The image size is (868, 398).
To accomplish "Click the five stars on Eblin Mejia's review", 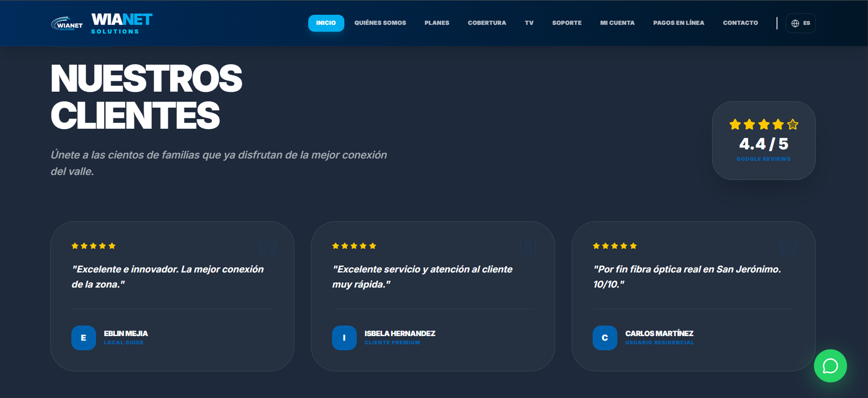I will coord(94,246).
